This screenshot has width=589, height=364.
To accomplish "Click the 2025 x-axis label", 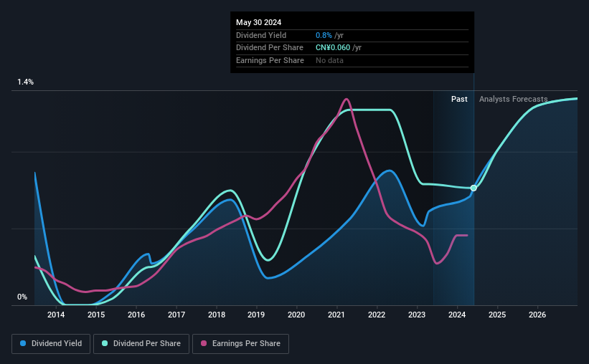I will click(x=497, y=315).
